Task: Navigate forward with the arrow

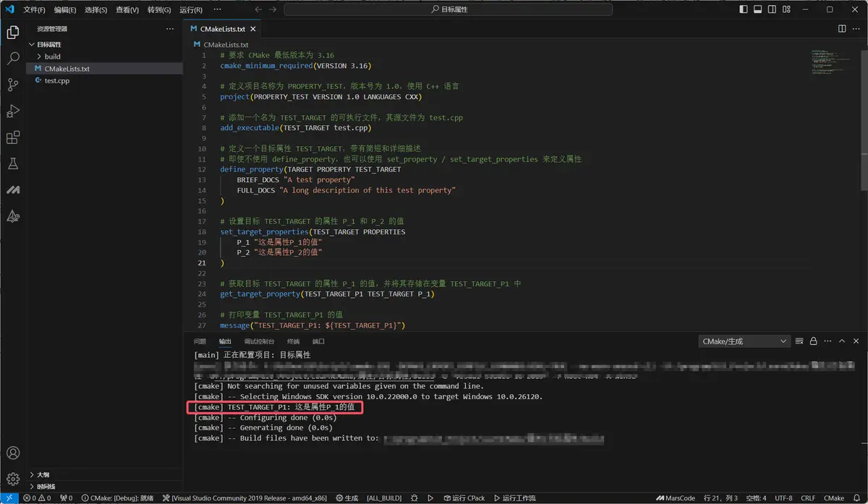Action: coord(273,9)
